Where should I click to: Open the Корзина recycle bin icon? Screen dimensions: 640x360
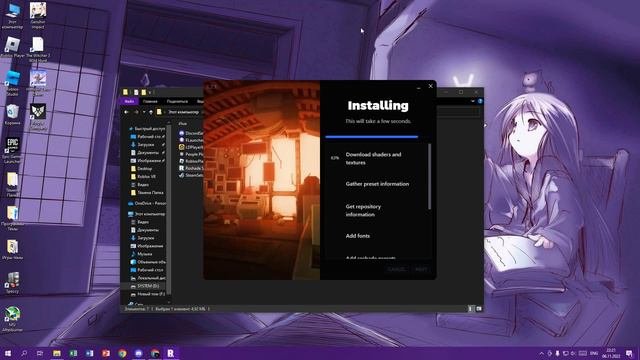coord(12,114)
